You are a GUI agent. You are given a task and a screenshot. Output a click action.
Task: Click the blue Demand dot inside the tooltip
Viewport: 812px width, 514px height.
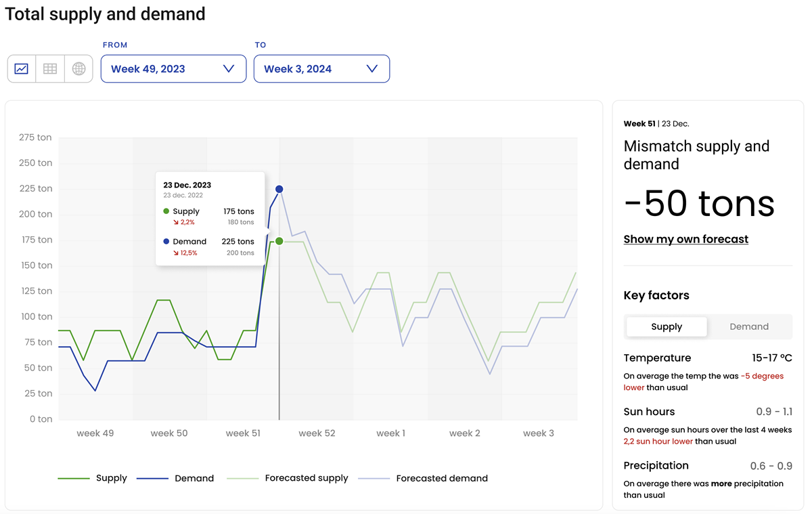pos(167,242)
